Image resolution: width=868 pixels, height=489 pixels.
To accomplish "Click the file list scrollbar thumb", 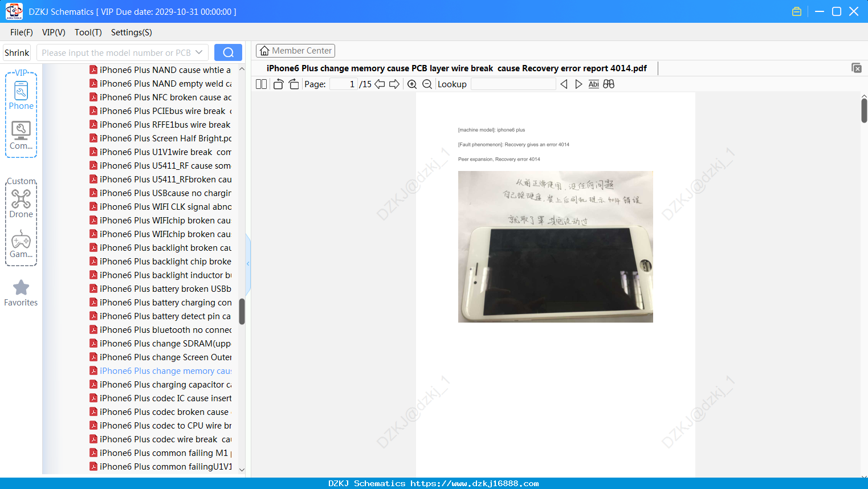I will tap(242, 311).
